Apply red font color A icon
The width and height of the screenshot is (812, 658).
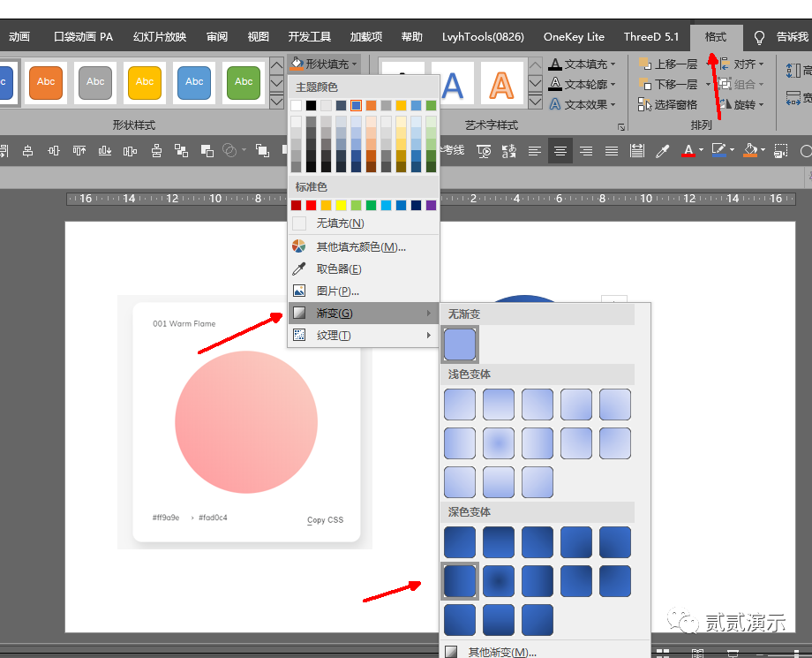(688, 151)
